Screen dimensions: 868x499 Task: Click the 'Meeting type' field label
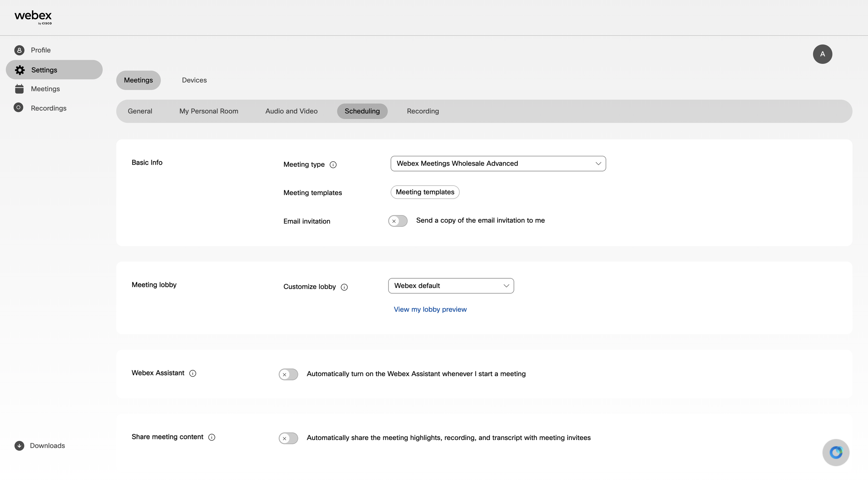(304, 164)
